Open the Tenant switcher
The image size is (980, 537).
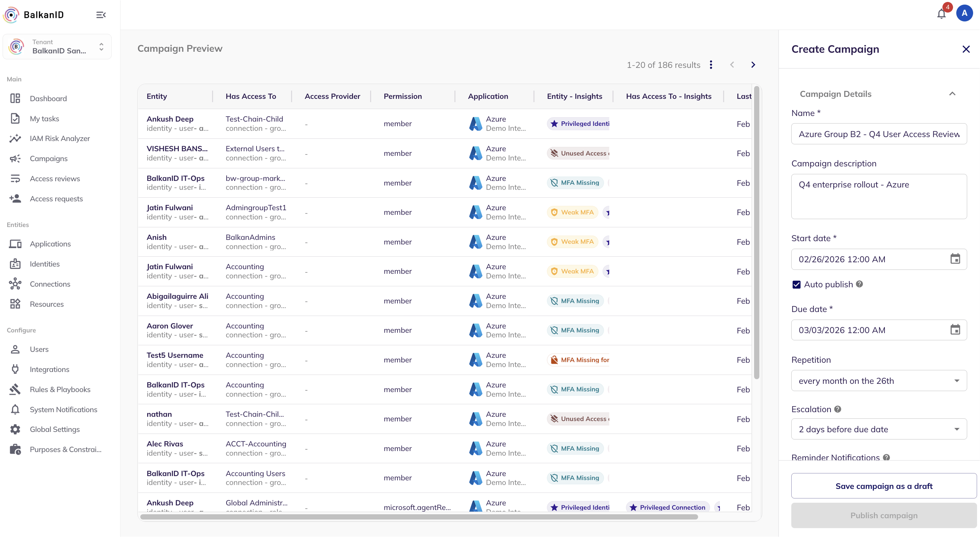57,47
